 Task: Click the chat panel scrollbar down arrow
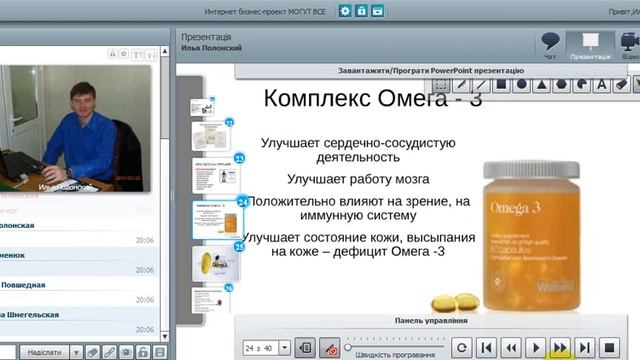165,337
